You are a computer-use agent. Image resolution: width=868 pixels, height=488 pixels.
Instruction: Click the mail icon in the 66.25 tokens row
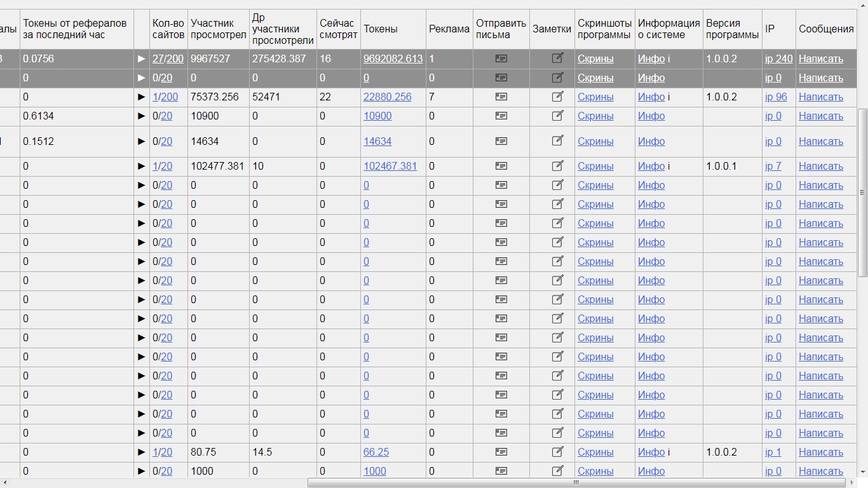coord(501,452)
